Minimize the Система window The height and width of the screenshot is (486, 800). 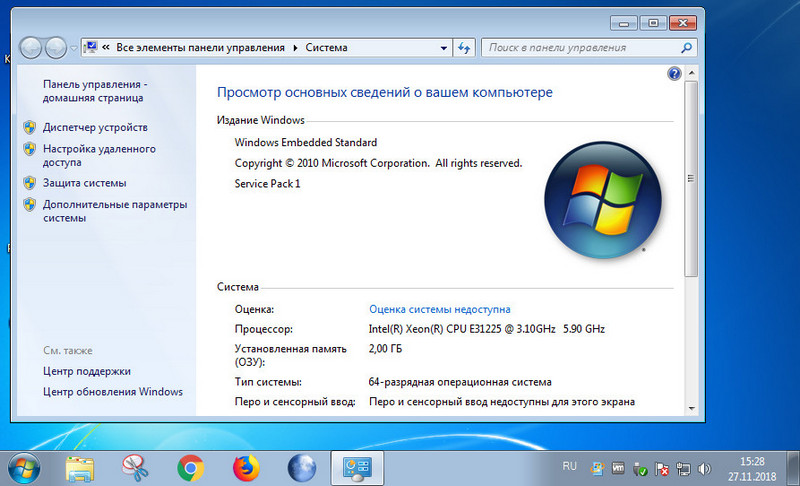[623, 23]
